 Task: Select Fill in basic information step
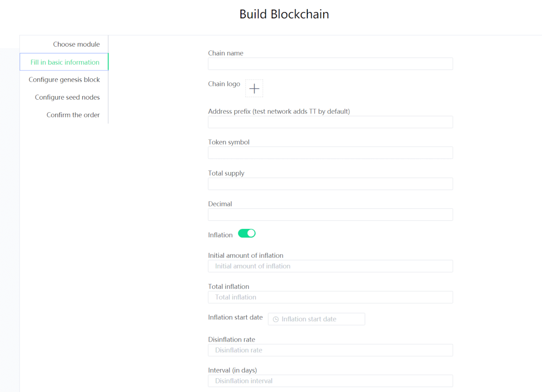(65, 62)
